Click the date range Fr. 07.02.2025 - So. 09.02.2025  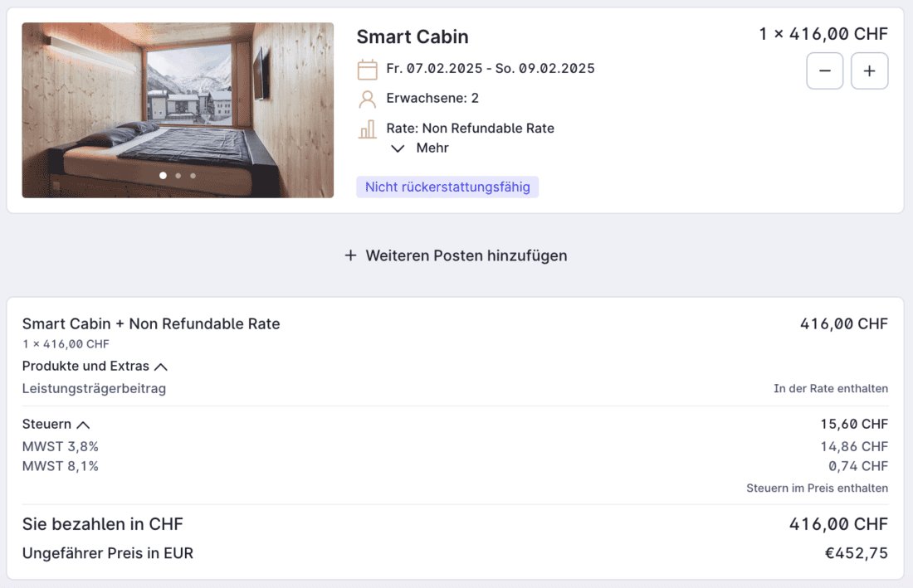[491, 69]
